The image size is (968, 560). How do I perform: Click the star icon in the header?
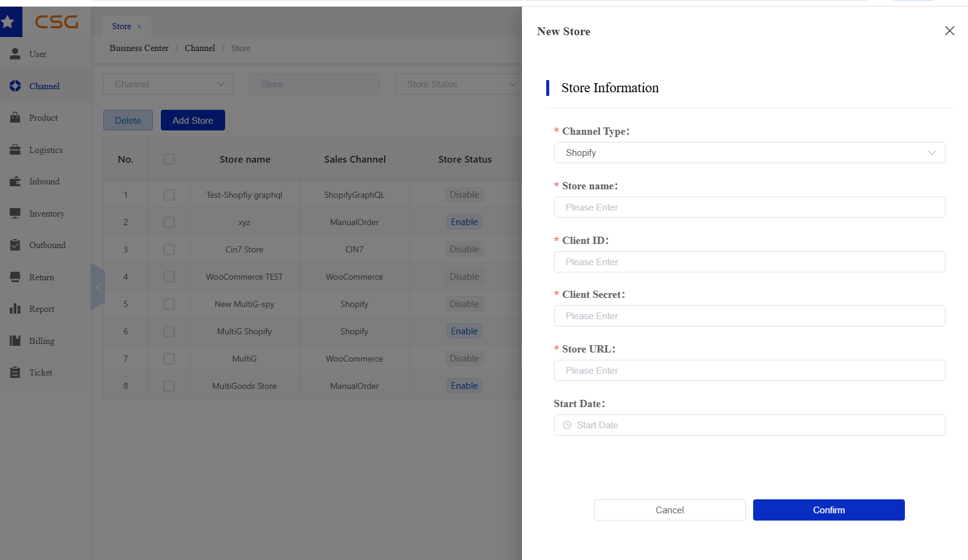(8, 22)
